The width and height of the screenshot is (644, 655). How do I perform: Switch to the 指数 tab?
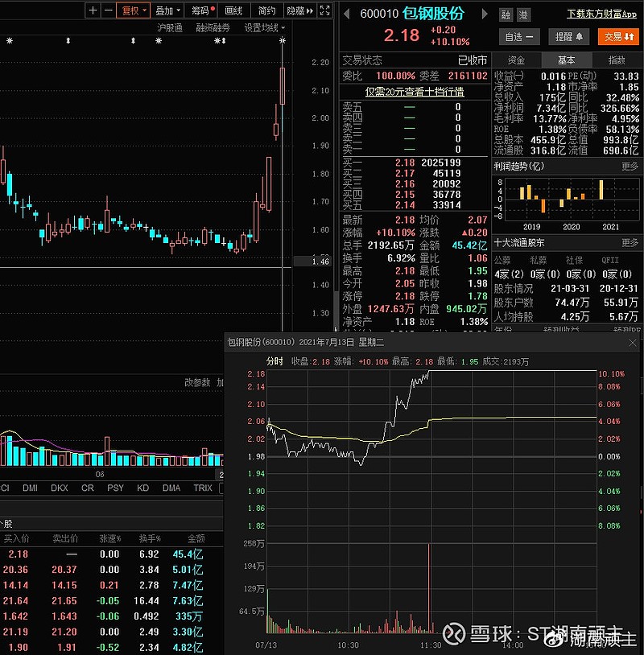(617, 60)
